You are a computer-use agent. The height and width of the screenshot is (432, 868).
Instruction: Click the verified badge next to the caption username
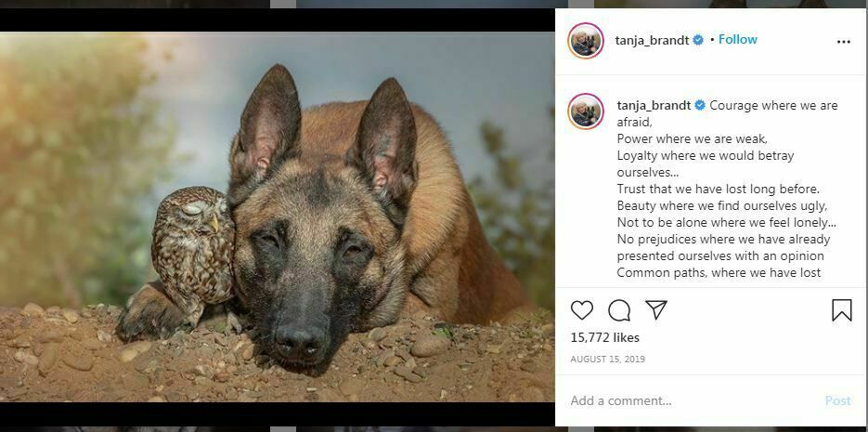click(x=700, y=106)
